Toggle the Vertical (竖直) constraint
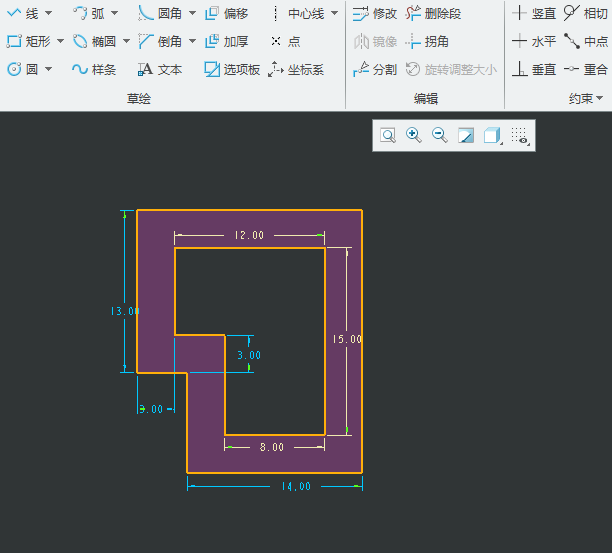This screenshot has height=553, width=612. pos(534,13)
